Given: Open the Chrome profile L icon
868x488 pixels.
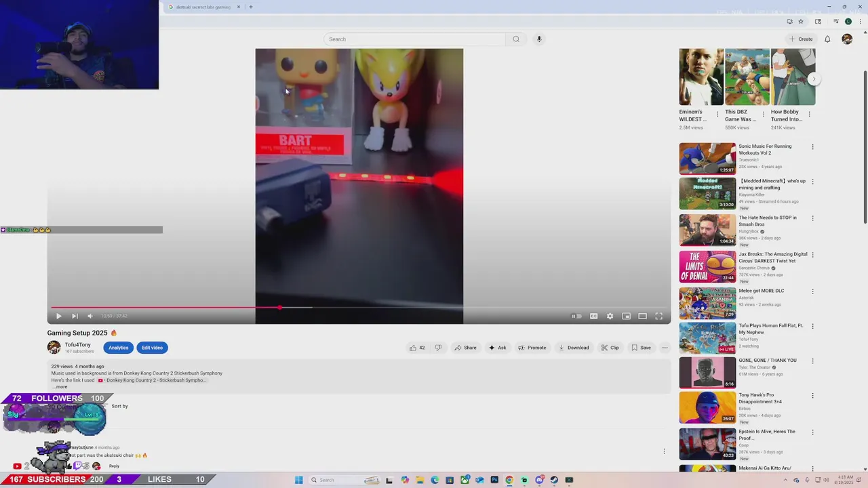Looking at the screenshot, I should pos(848,22).
